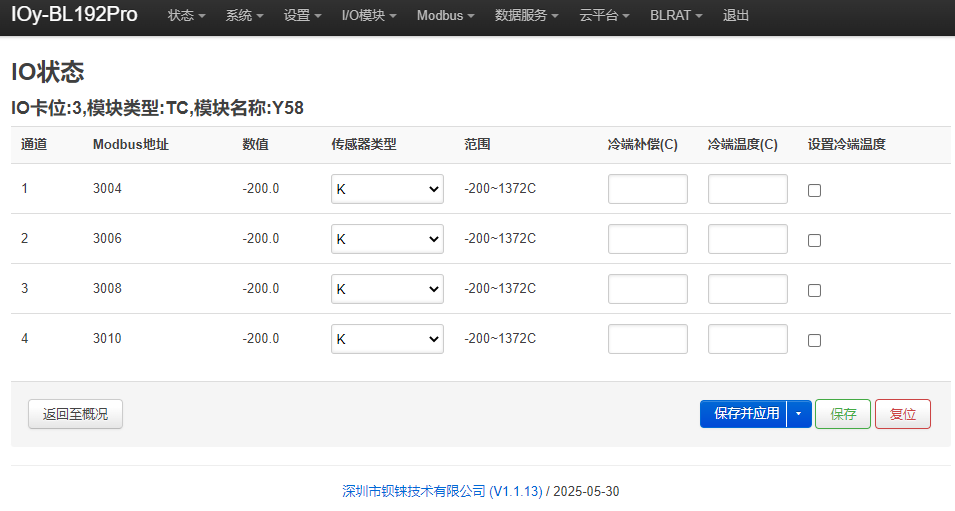Tick 设置冷端温度 checkbox for channel 4

pos(814,340)
